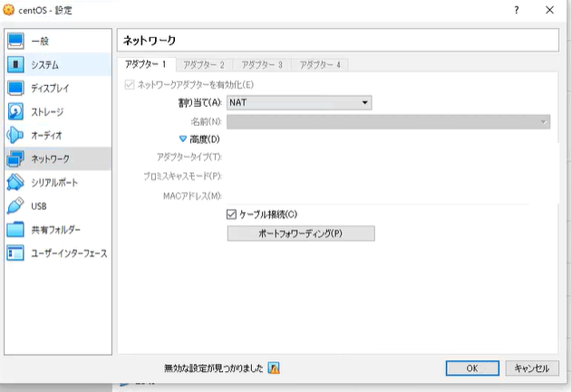Screen dimensions: 571x392
Task: Select the ユーザーインターフェース window icon
Action: click(15, 253)
